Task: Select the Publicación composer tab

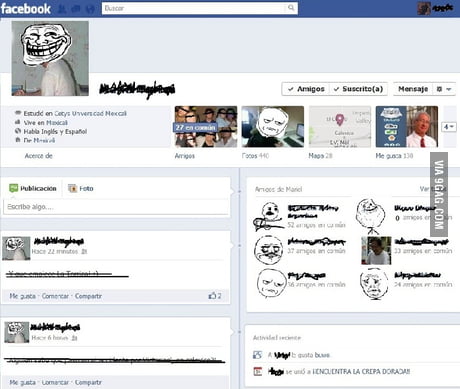Action: tap(33, 188)
